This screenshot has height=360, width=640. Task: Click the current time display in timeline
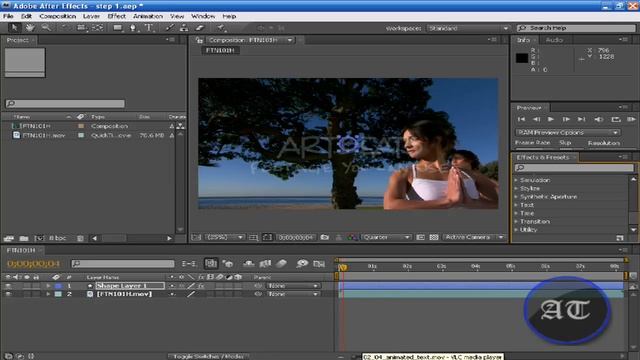click(x=33, y=264)
